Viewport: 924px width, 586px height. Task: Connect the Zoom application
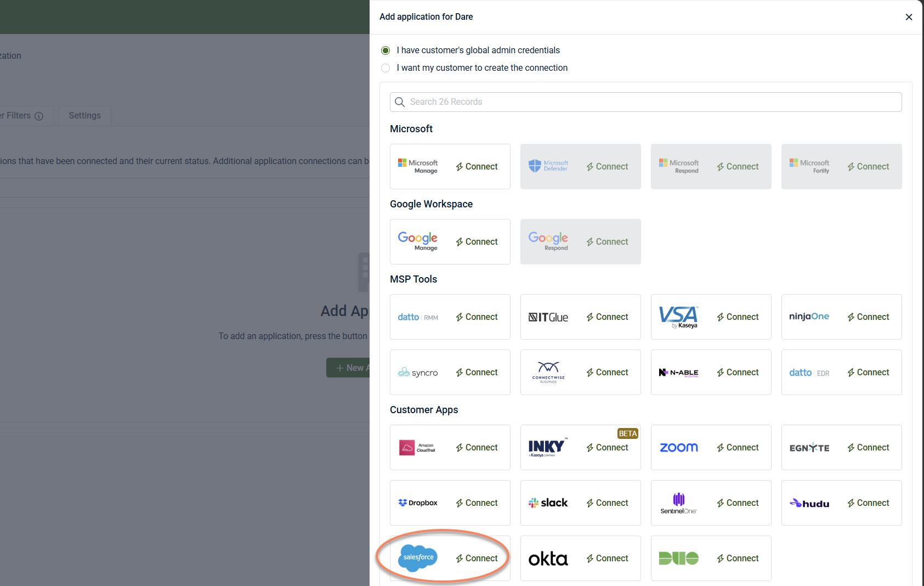(x=738, y=448)
